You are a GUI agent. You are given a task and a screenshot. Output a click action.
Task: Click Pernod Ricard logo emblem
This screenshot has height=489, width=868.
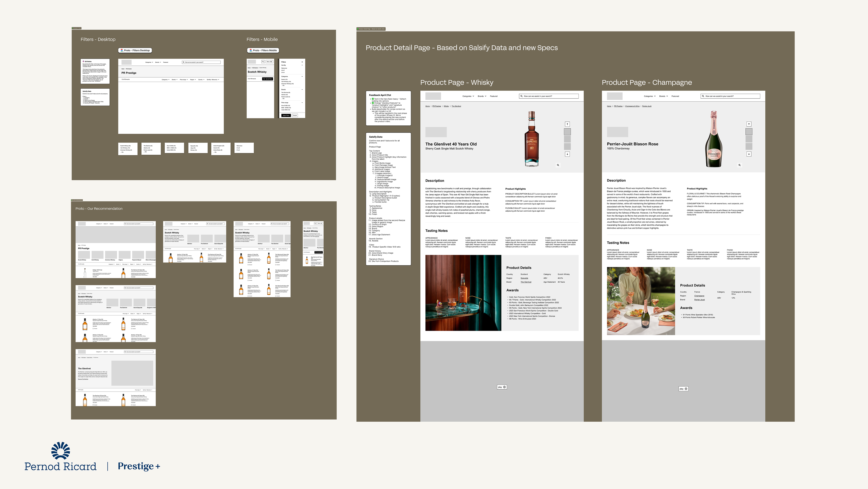tap(61, 451)
